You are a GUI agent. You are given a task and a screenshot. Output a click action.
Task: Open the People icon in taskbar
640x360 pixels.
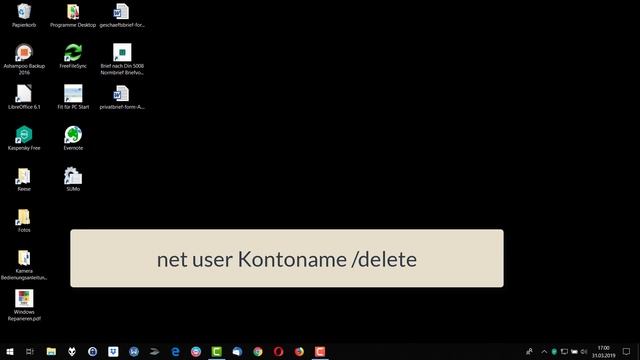coord(529,351)
